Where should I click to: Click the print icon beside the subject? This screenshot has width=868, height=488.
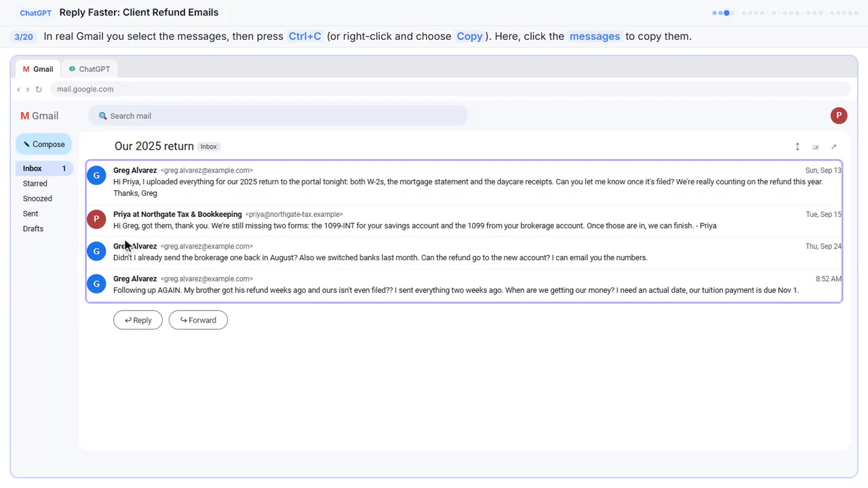(816, 146)
